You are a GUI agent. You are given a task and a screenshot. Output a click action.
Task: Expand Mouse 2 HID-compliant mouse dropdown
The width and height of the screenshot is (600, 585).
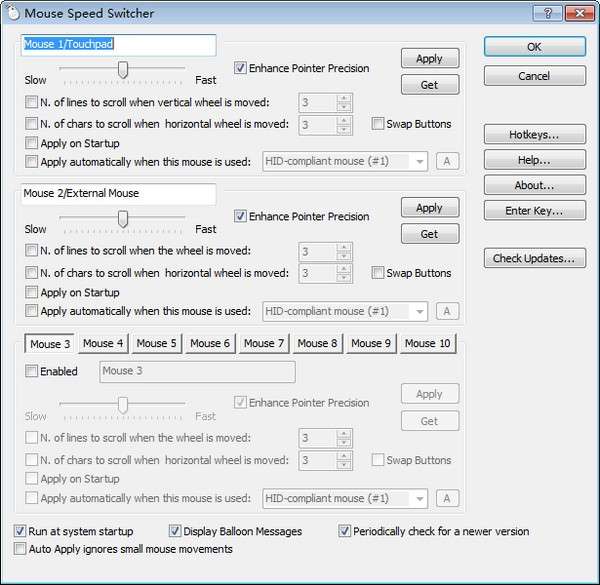click(345, 311)
